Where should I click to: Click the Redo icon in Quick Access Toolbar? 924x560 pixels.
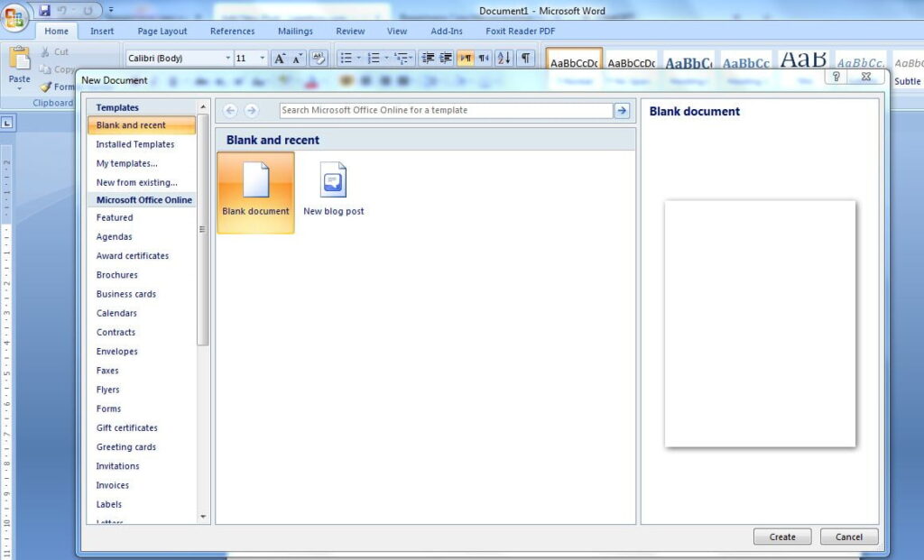[88, 10]
